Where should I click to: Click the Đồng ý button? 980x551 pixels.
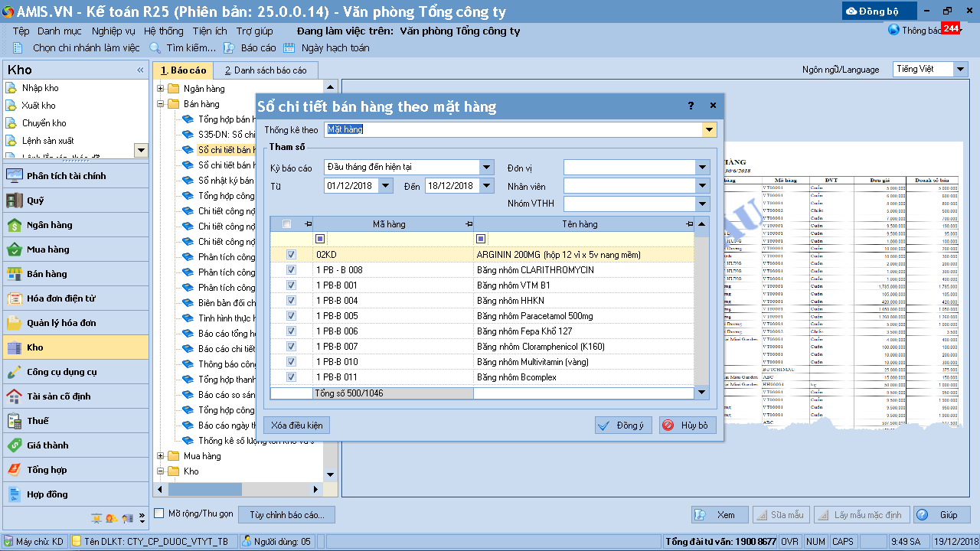pyautogui.click(x=623, y=425)
